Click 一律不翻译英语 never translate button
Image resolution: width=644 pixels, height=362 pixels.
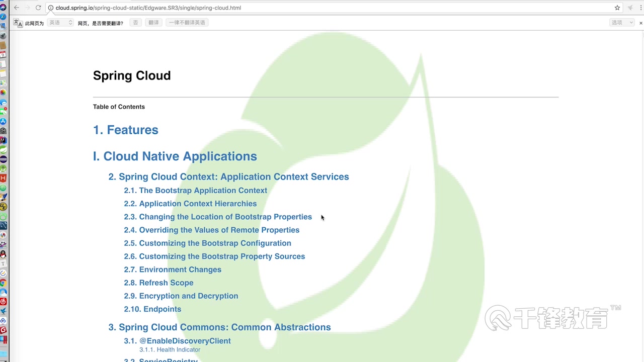click(x=187, y=23)
